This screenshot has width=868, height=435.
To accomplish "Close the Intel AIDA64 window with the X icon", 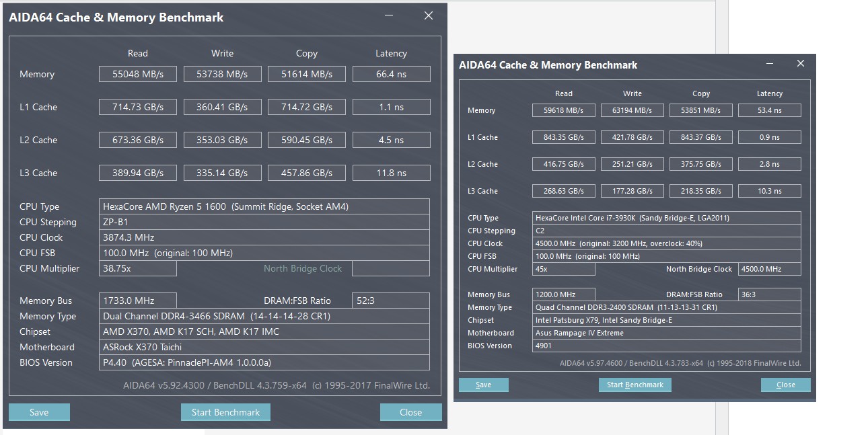I will 800,64.
